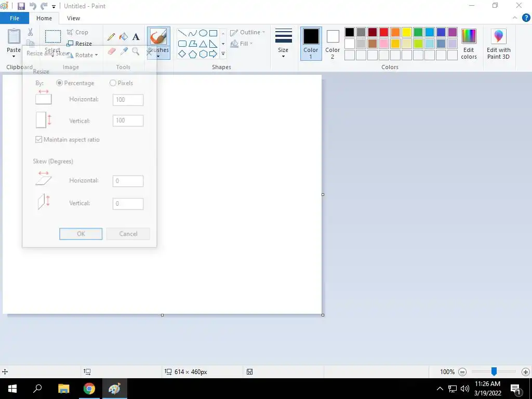The image size is (532, 399).
Task: Click the Save icon in title bar
Action: 21,6
